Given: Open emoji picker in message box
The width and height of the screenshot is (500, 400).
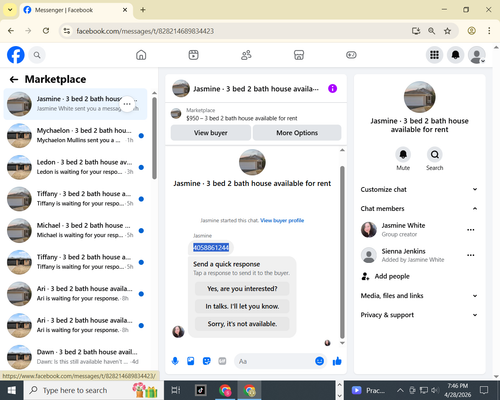Looking at the screenshot, I should [319, 361].
